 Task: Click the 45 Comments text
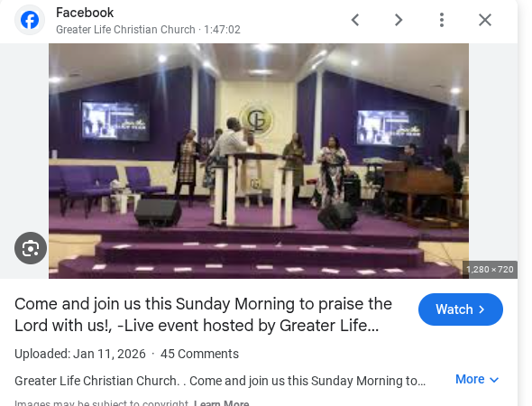[x=199, y=354]
